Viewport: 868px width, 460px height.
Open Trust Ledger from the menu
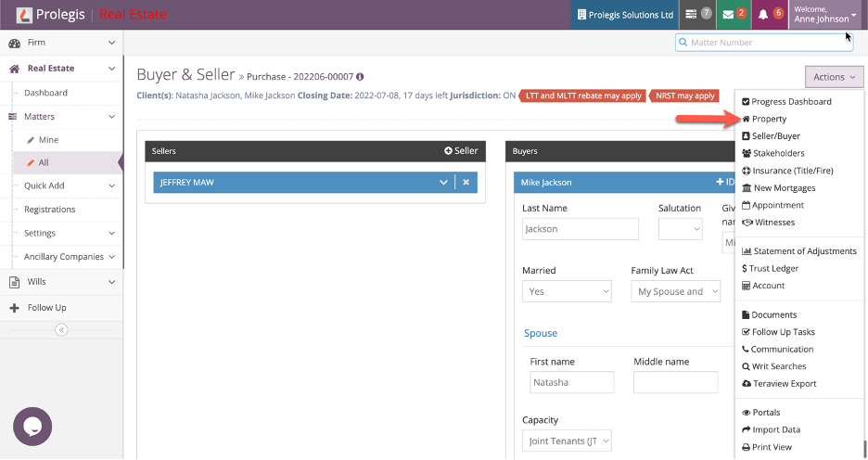pyautogui.click(x=774, y=269)
